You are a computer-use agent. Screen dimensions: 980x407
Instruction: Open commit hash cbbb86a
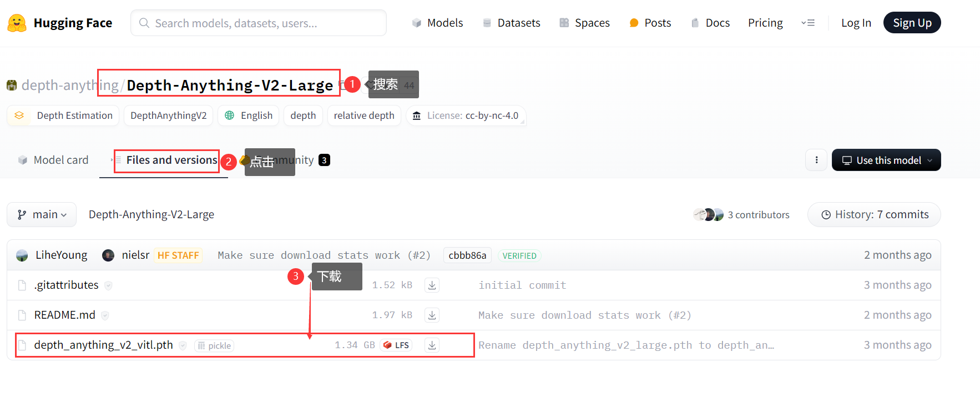click(x=467, y=255)
